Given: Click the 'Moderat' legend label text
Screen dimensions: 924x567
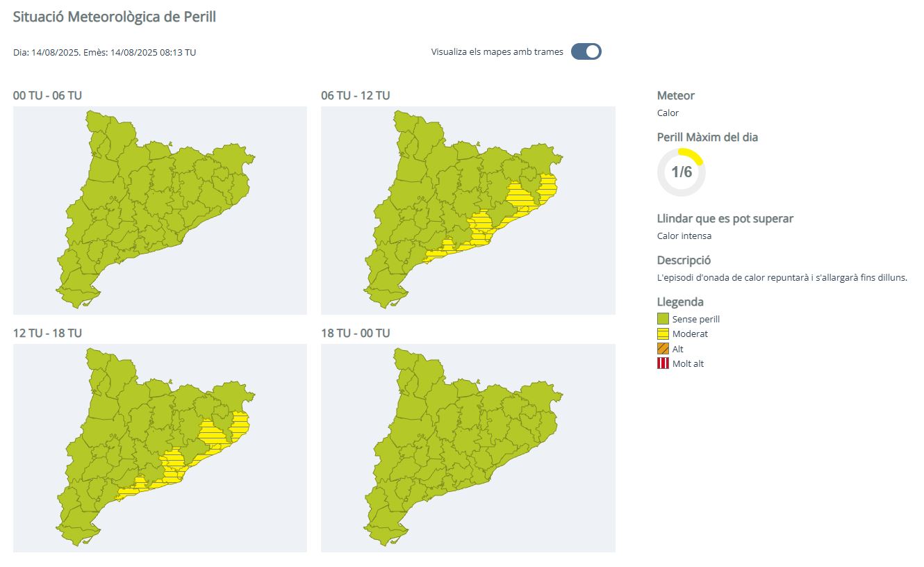Looking at the screenshot, I should click(690, 334).
